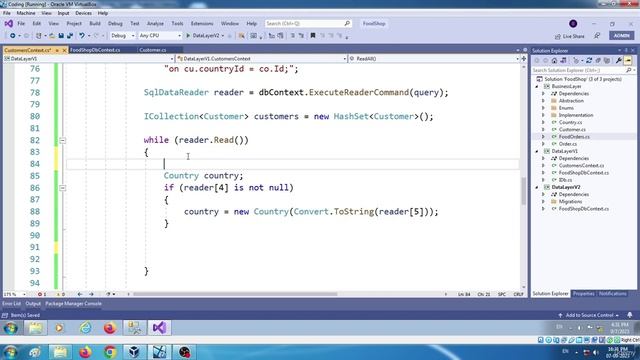
Task: Click the editor vertical scrollbar thumb
Action: (524, 191)
